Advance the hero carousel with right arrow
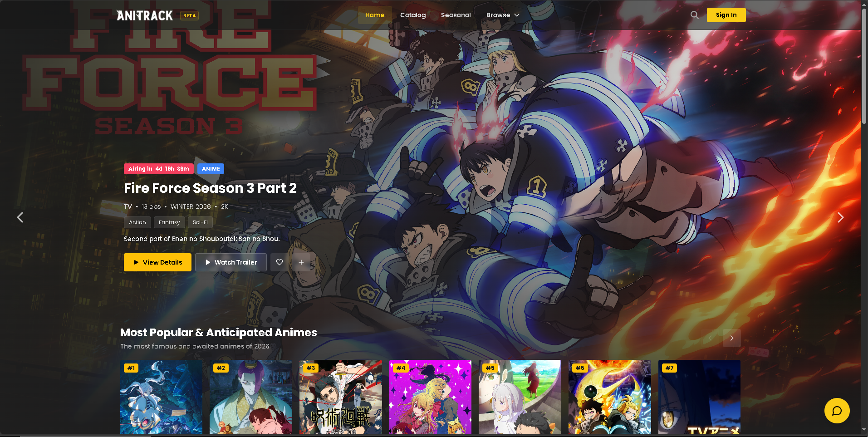Viewport: 868px width, 437px height. [x=840, y=217]
